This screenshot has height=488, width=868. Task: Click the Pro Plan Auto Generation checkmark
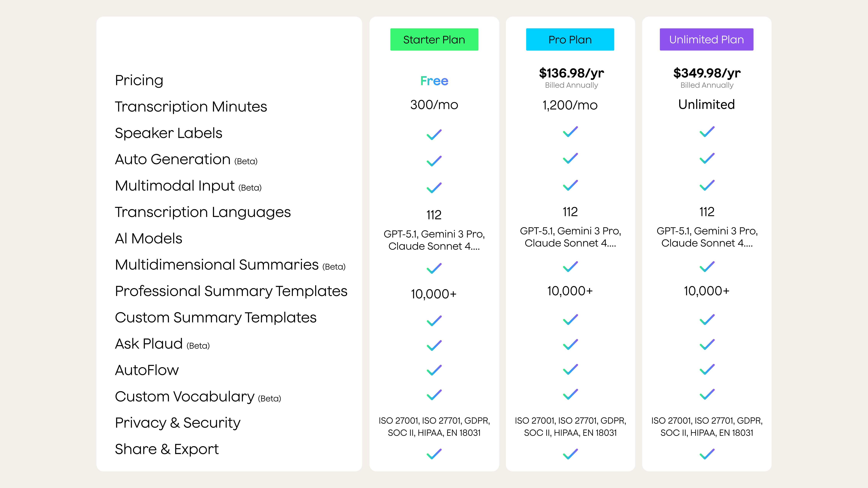coord(570,159)
